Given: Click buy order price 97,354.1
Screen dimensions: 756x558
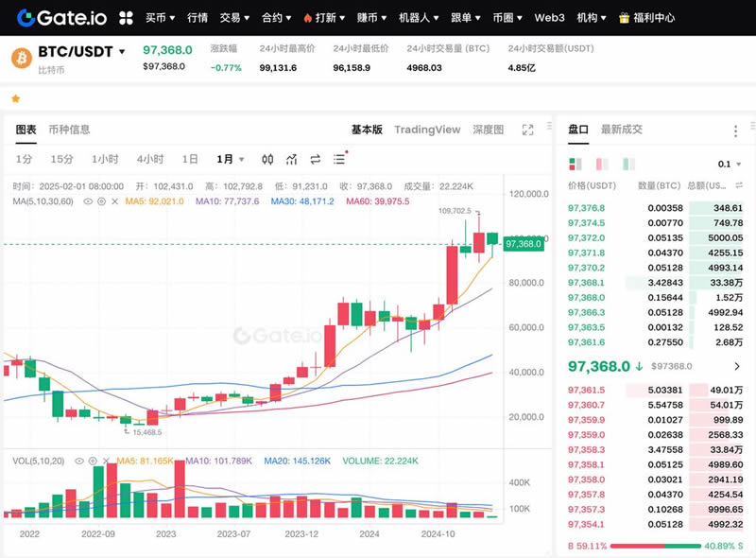Looking at the screenshot, I should [x=586, y=524].
